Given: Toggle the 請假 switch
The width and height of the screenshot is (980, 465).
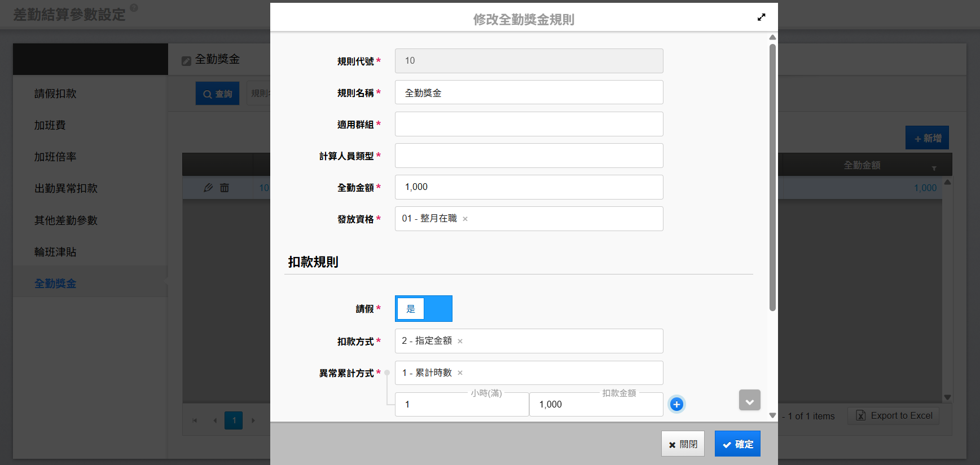Looking at the screenshot, I should pyautogui.click(x=423, y=309).
